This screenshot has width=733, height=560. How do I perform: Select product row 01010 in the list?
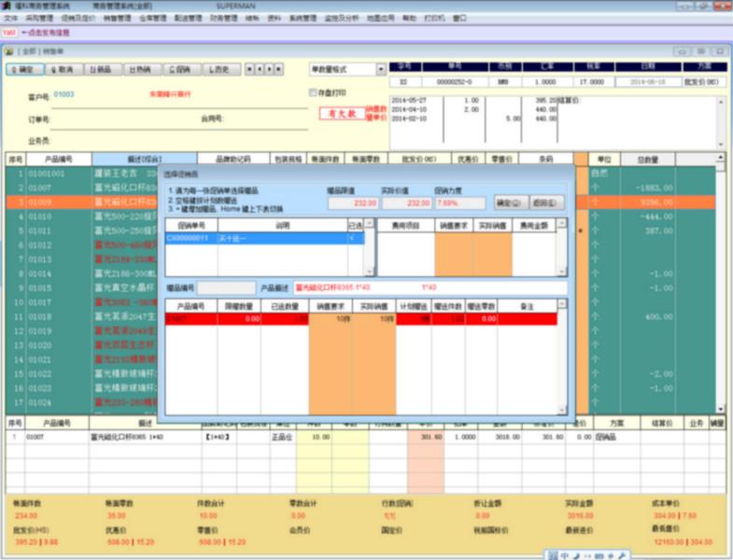[x=81, y=217]
